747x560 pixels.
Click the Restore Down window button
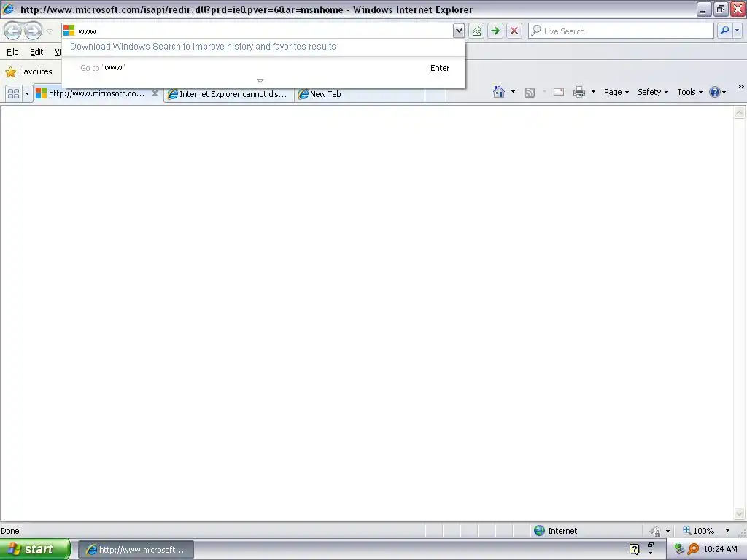[x=721, y=9]
